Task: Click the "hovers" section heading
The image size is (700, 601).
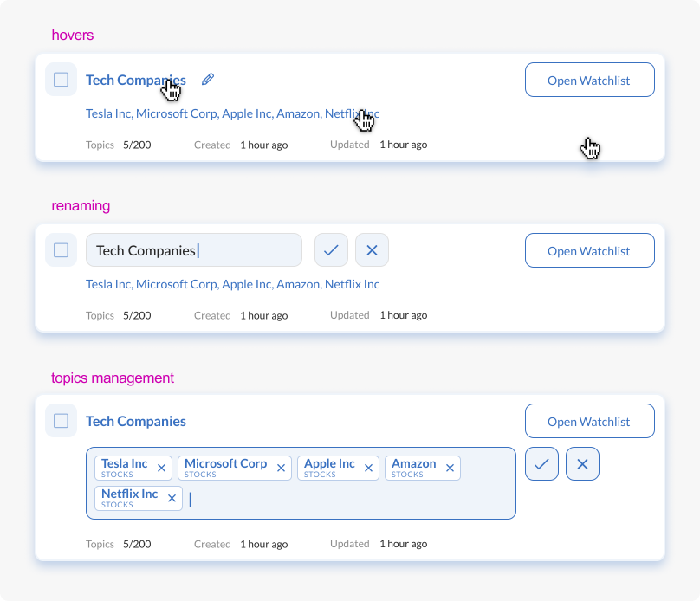Action: click(x=72, y=35)
